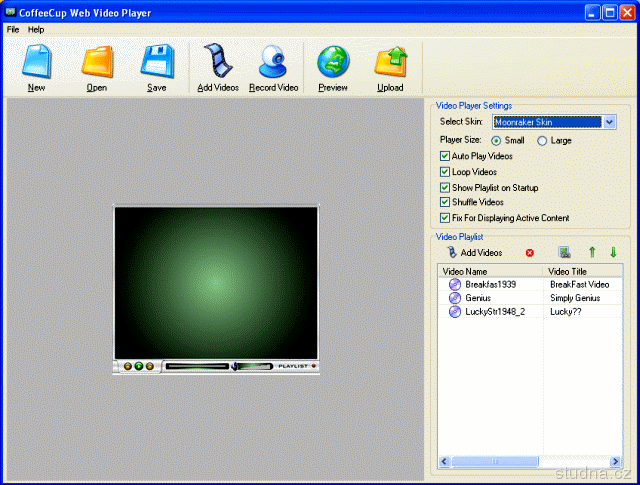
Task: Remove selected video with red delete icon
Action: pyautogui.click(x=530, y=253)
